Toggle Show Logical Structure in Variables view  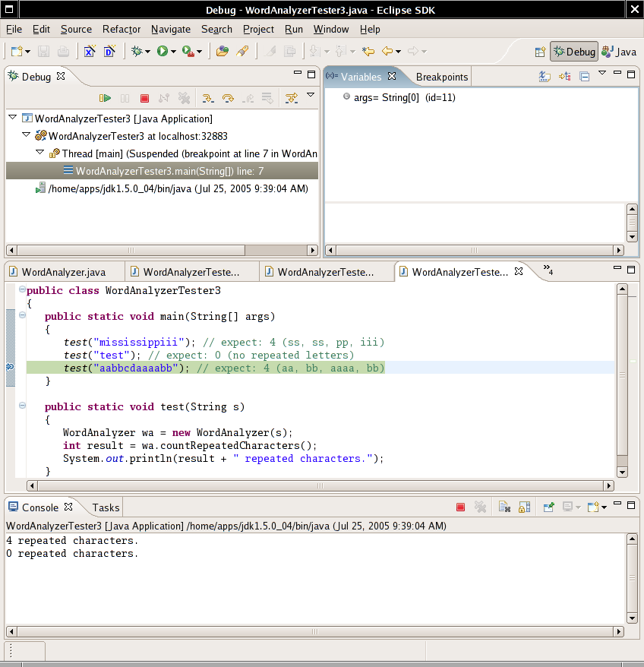[x=565, y=77]
